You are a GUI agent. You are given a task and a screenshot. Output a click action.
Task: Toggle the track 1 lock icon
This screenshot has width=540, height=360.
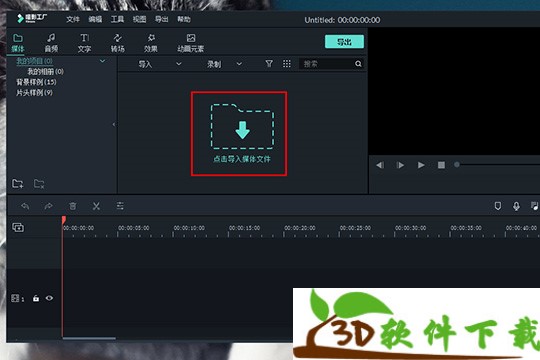pyautogui.click(x=36, y=298)
